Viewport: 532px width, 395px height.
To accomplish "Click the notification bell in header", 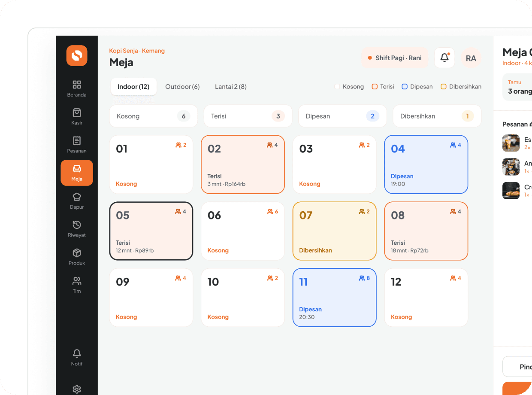I will [444, 58].
